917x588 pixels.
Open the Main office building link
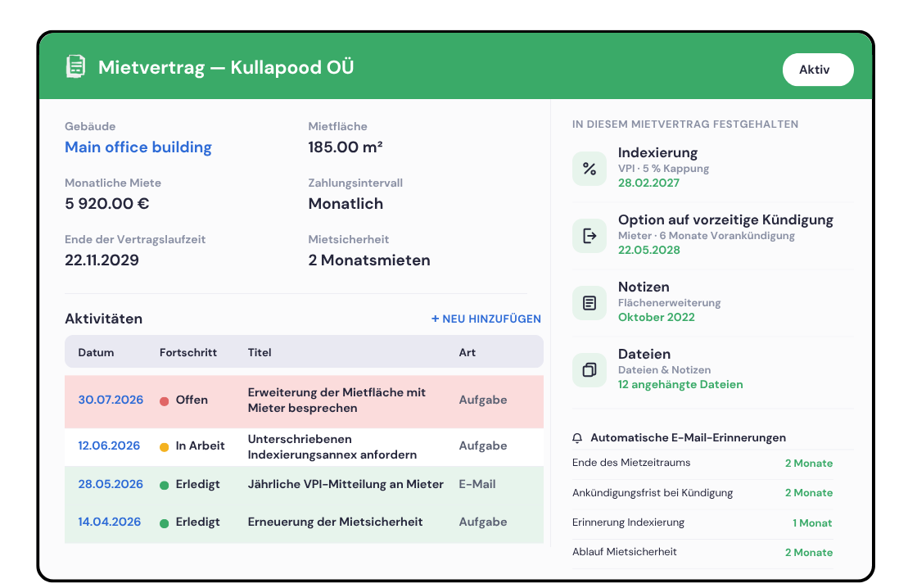tap(138, 147)
